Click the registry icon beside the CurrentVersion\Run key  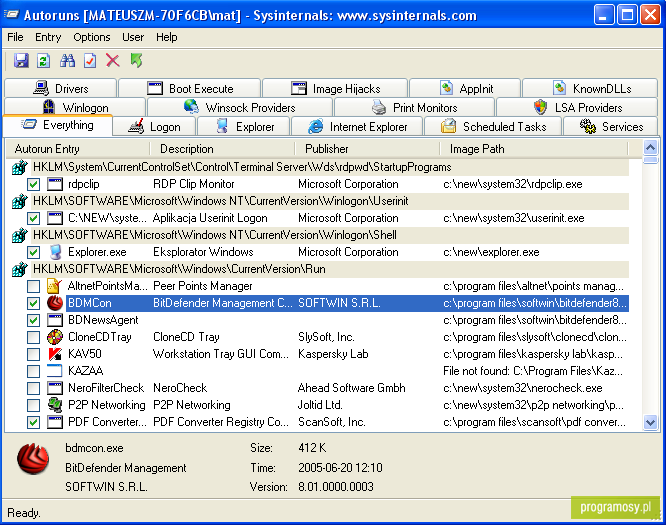pyautogui.click(x=20, y=269)
